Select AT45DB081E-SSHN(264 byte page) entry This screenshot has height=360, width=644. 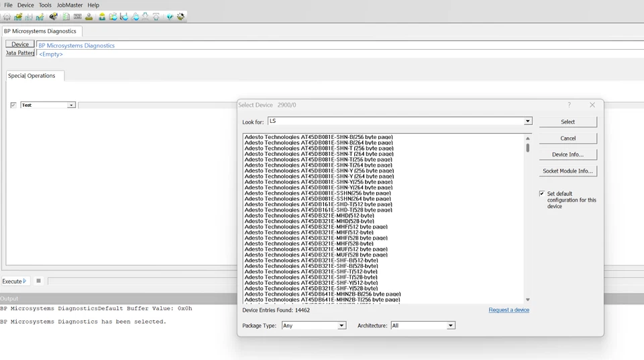click(317, 199)
